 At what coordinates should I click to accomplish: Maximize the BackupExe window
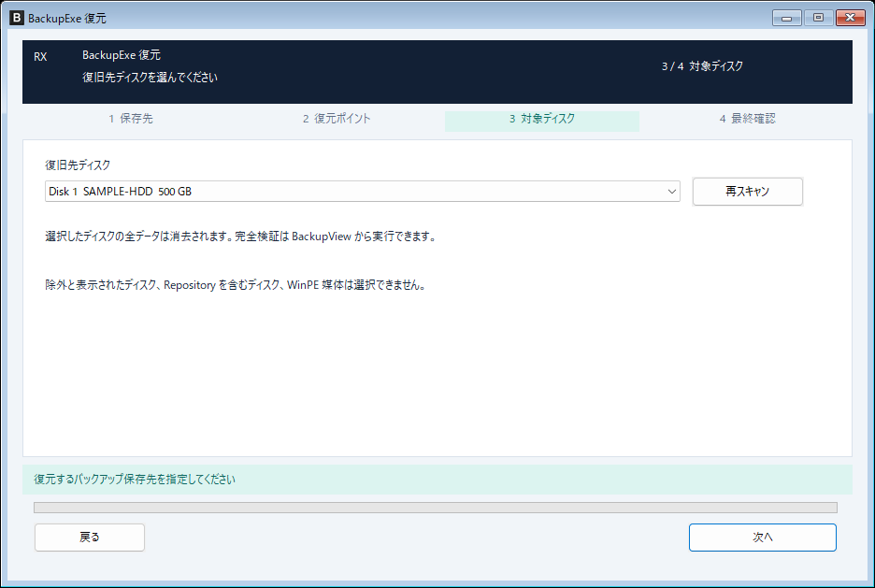pyautogui.click(x=819, y=18)
